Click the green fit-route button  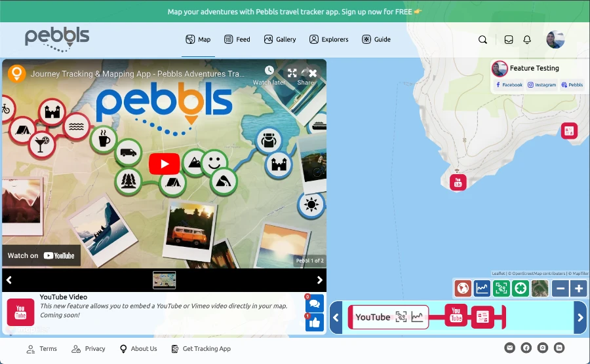click(x=501, y=289)
